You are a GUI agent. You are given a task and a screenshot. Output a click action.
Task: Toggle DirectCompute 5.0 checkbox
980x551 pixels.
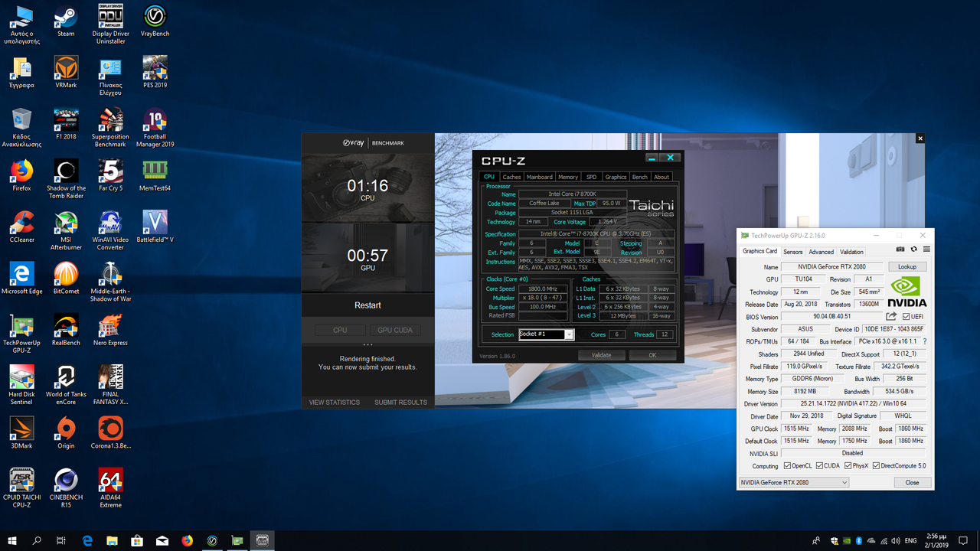(876, 466)
